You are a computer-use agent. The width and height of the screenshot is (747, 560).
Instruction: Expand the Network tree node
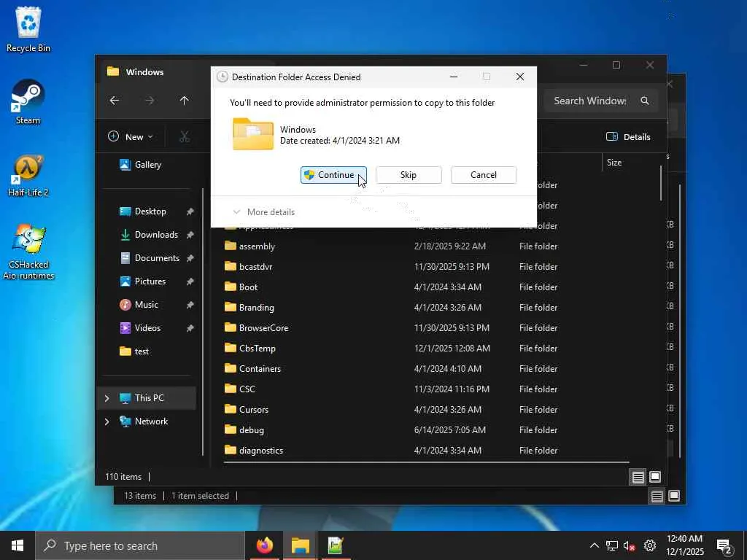107,421
